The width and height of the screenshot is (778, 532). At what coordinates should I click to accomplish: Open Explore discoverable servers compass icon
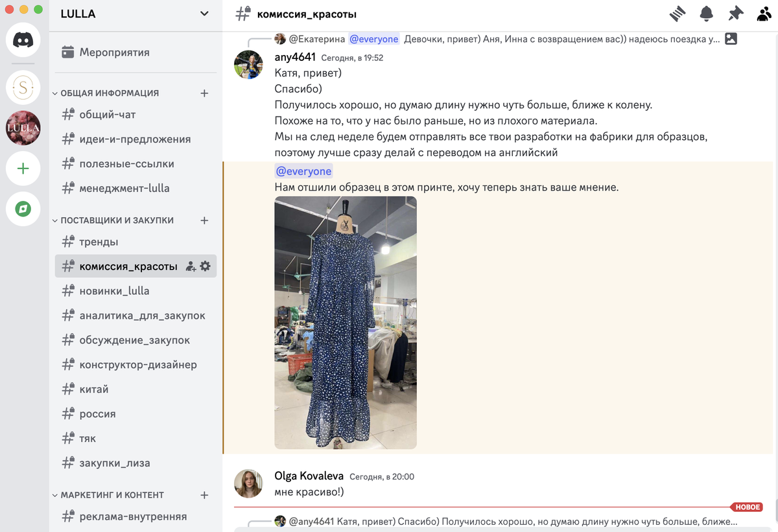(23, 209)
